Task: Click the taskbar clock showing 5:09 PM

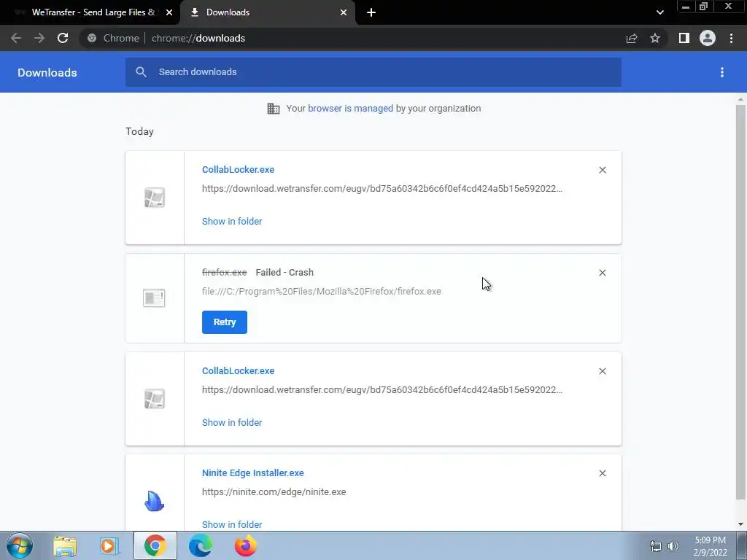Action: click(x=711, y=546)
